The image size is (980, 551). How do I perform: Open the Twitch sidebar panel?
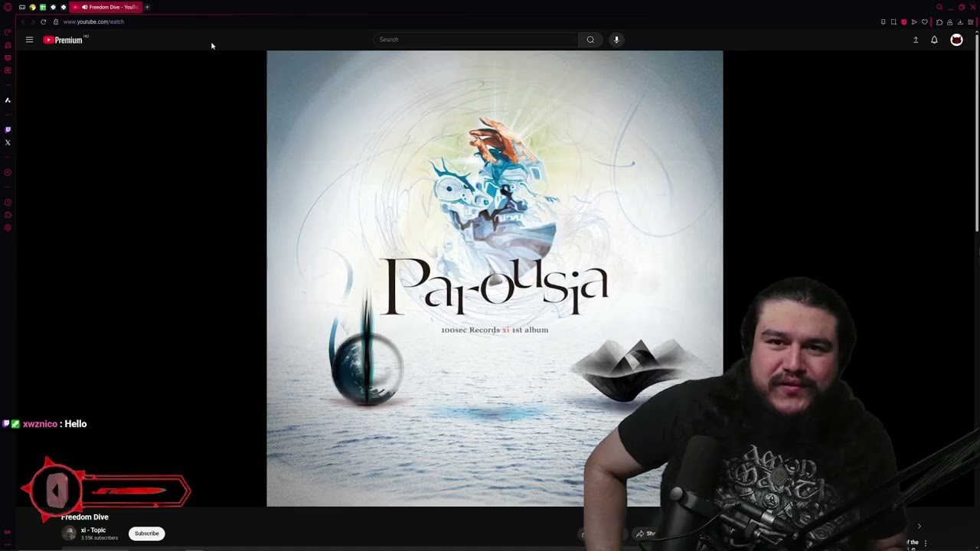(8, 129)
